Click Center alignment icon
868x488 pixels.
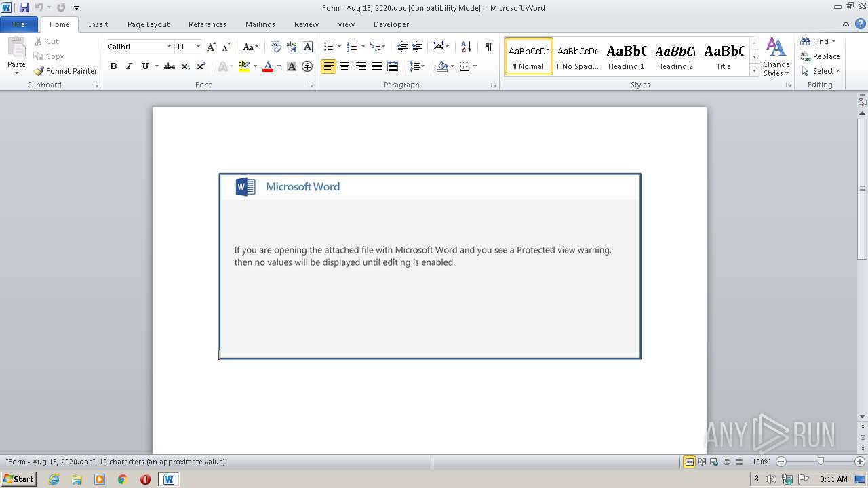click(x=344, y=66)
